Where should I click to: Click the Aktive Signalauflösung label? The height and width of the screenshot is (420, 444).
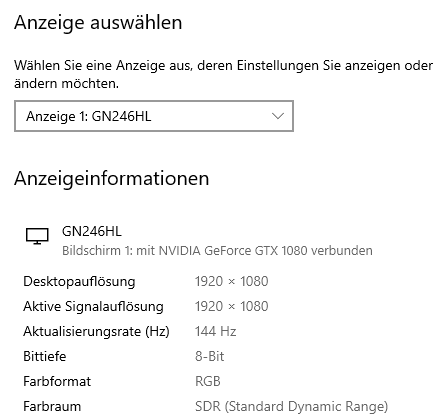(x=93, y=307)
